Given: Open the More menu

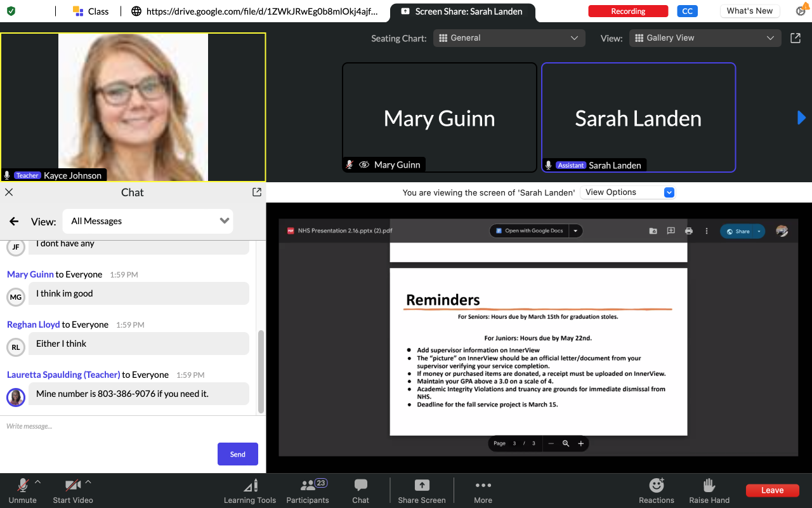Looking at the screenshot, I should click(483, 486).
